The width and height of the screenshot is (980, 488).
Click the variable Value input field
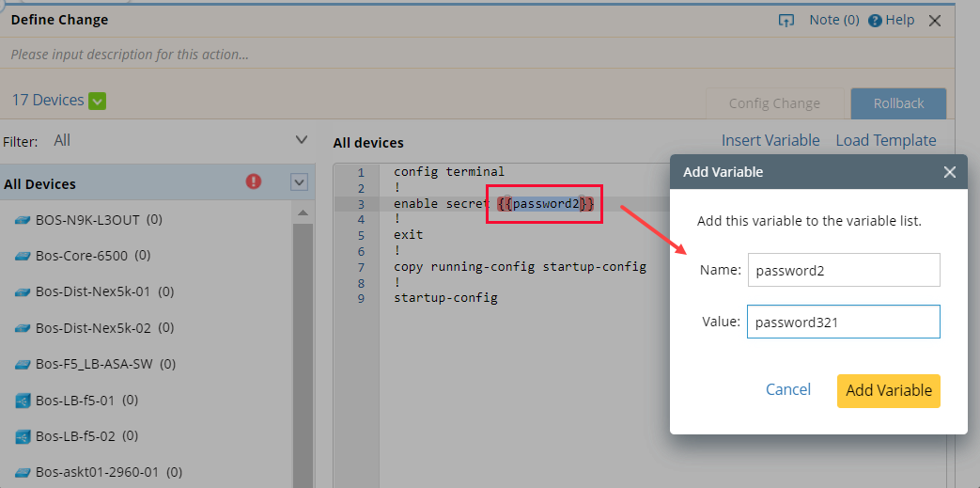[843, 322]
